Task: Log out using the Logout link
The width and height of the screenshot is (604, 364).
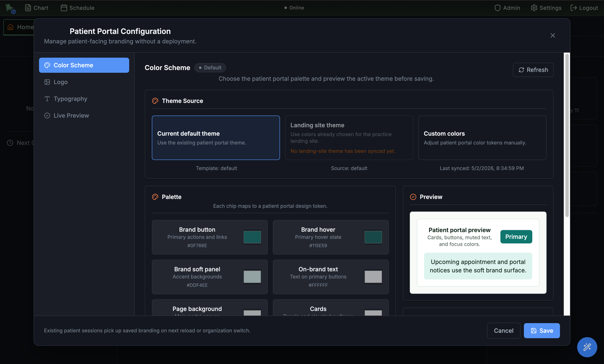Action: coord(584,8)
